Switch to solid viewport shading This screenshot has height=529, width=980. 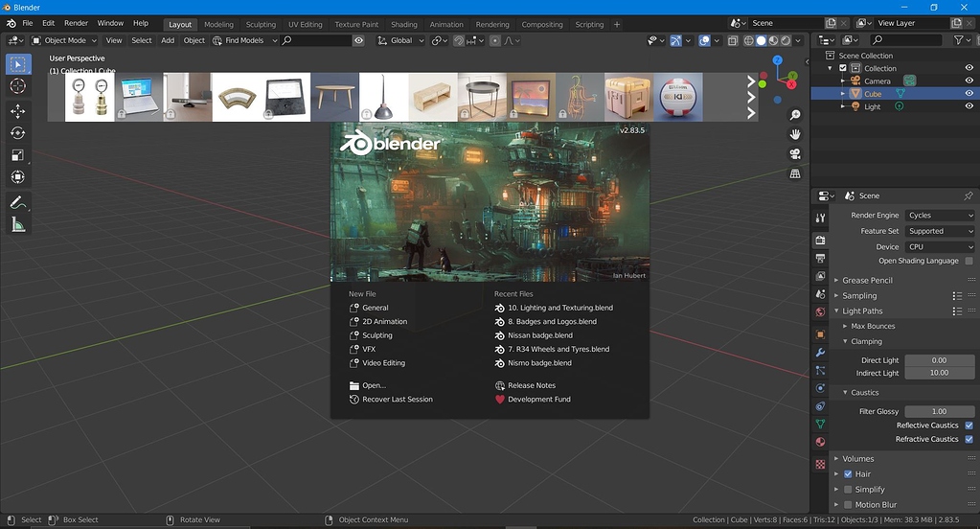[x=762, y=40]
